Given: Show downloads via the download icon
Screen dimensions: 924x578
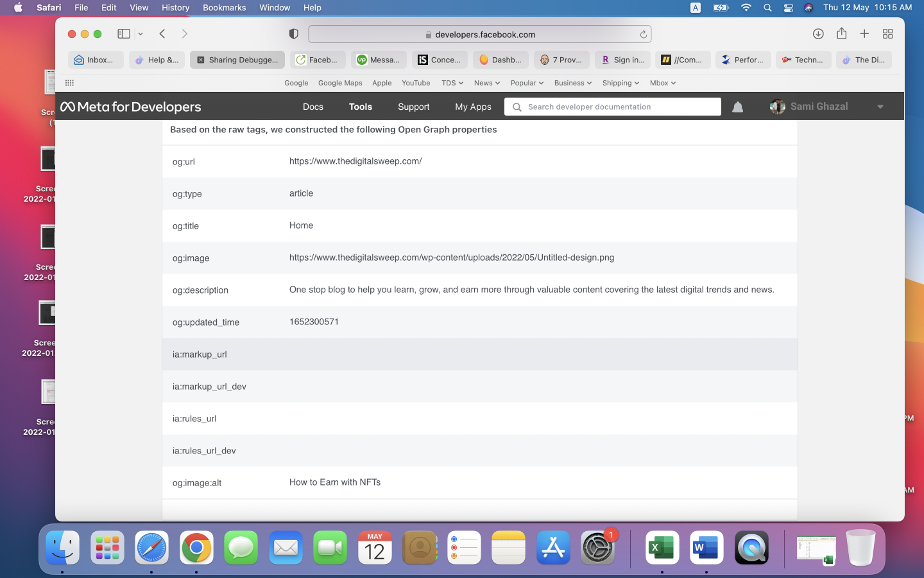Looking at the screenshot, I should tap(818, 33).
